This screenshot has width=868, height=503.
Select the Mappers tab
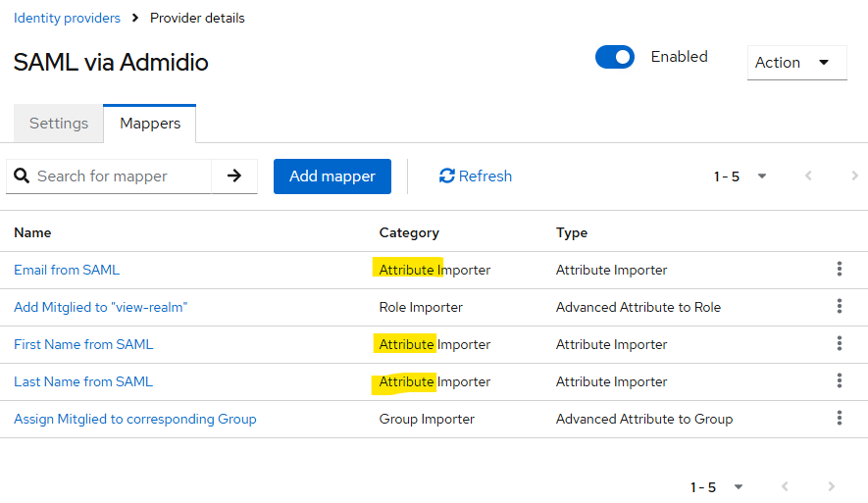click(150, 124)
